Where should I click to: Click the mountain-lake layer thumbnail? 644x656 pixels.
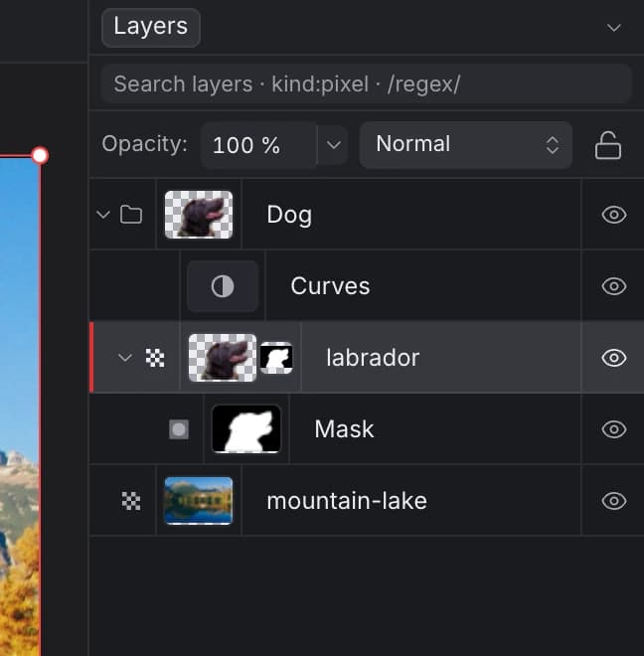click(199, 501)
